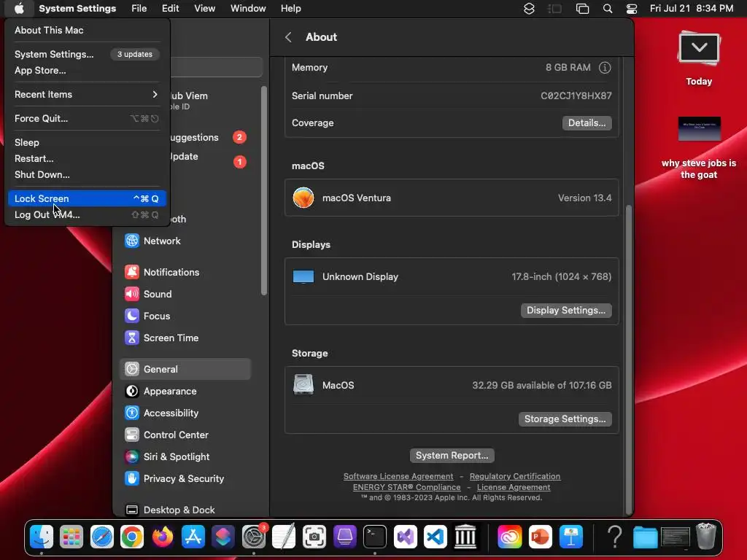Open TextEdit from the dock
The width and height of the screenshot is (747, 560).
click(284, 537)
